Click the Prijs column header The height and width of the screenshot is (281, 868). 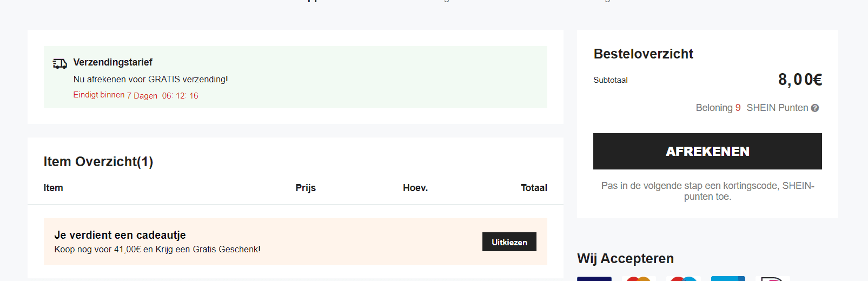(x=306, y=188)
